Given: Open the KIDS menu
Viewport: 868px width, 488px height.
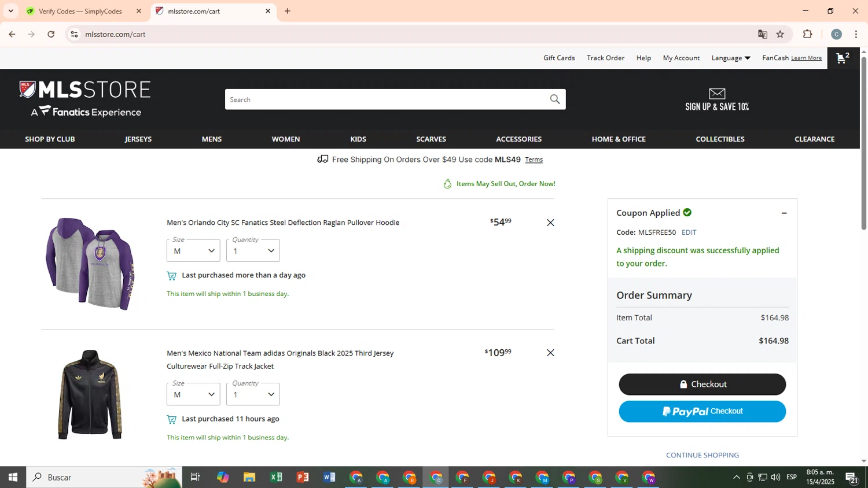Looking at the screenshot, I should (x=358, y=139).
